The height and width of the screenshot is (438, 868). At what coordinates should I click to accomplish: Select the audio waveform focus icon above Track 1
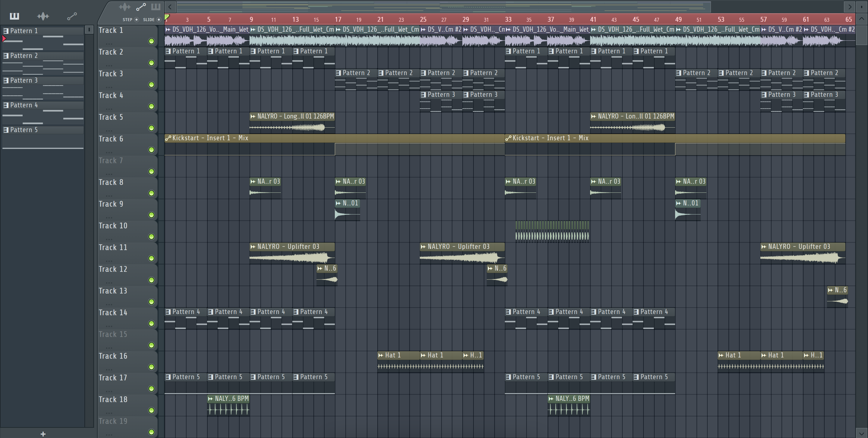coord(125,7)
